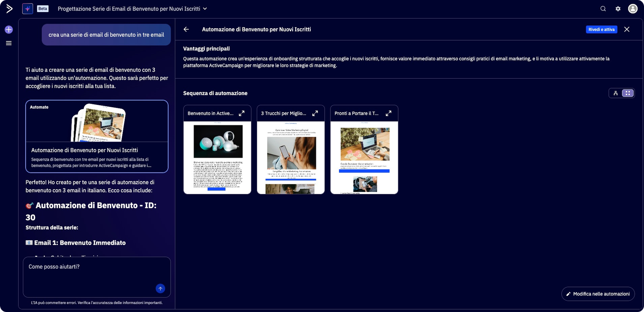Open search with the magnifier icon
This screenshot has width=644, height=312.
pyautogui.click(x=603, y=8)
